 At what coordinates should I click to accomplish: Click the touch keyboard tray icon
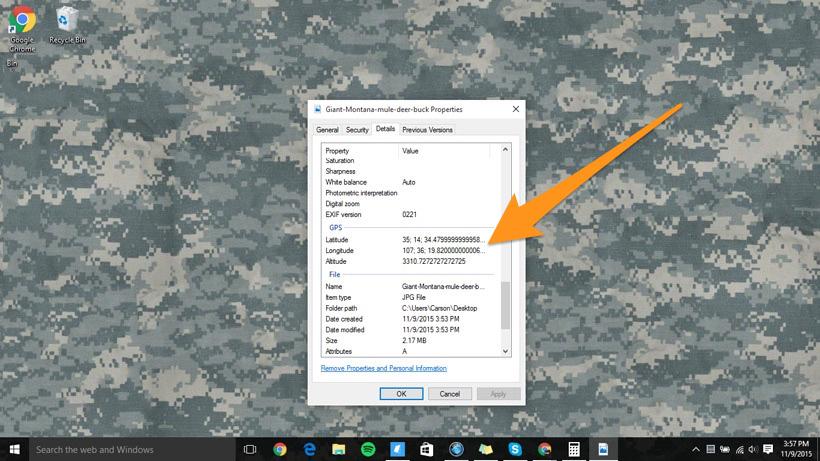click(x=710, y=450)
